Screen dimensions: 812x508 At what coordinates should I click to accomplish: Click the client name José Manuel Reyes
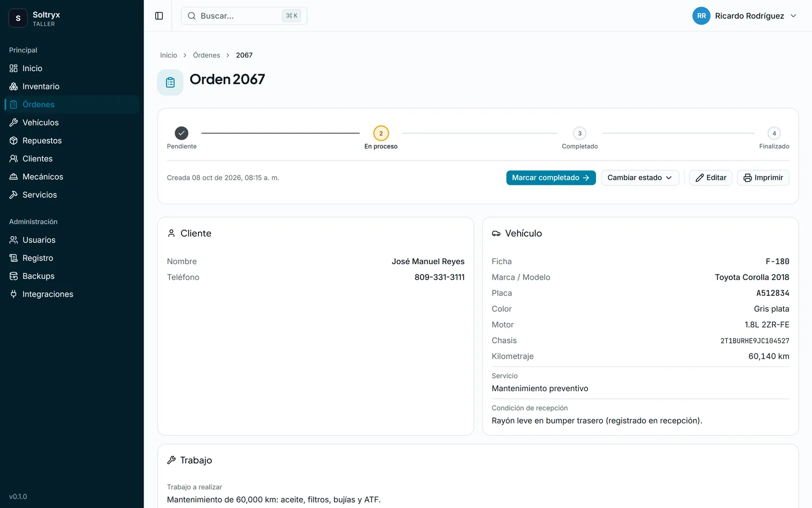point(428,261)
